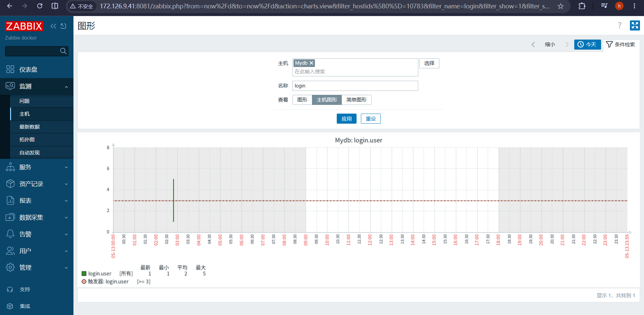Expand the 服务 menu section

point(37,167)
